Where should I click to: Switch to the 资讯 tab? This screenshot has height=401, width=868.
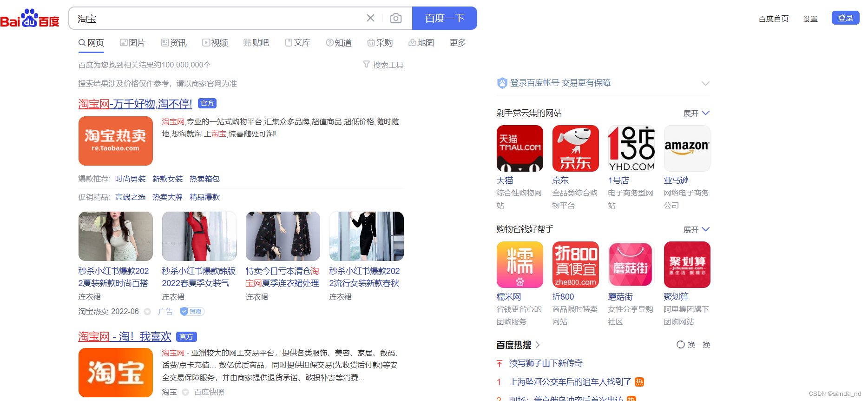pyautogui.click(x=174, y=43)
